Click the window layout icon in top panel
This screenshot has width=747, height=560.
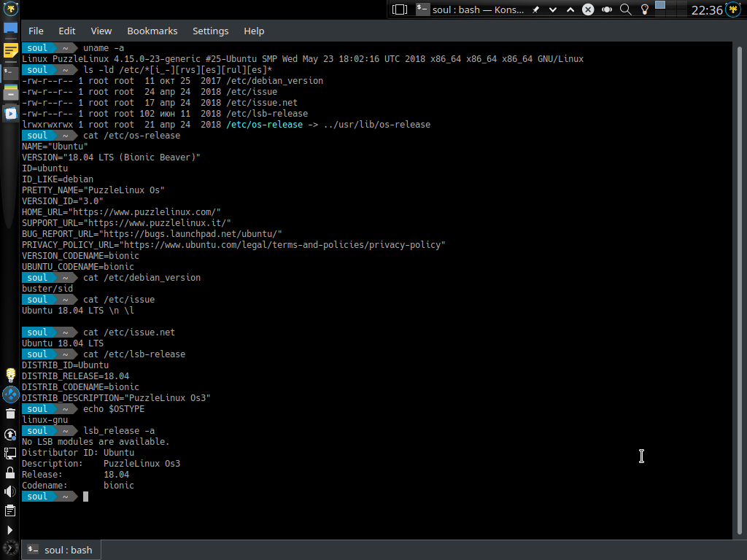pyautogui.click(x=400, y=9)
